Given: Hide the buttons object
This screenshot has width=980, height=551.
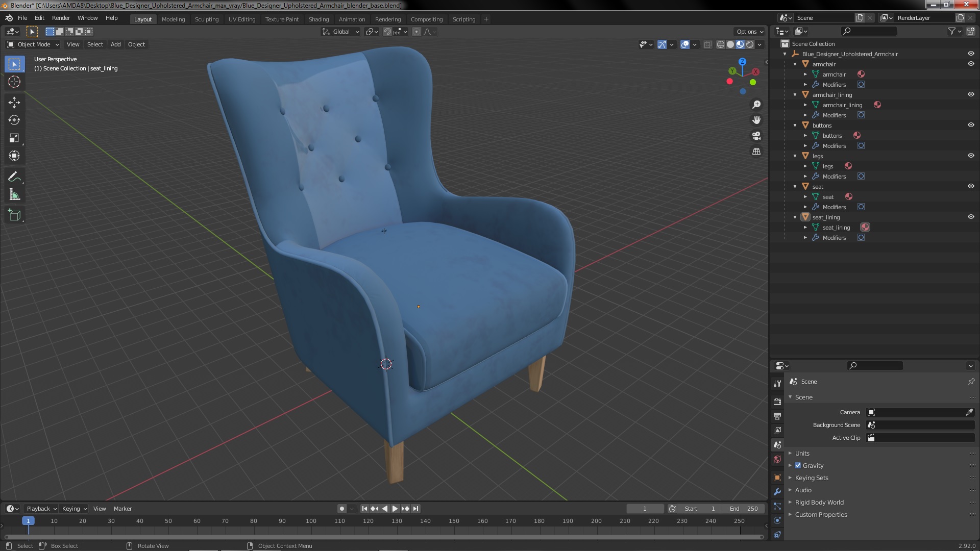Looking at the screenshot, I should click(x=971, y=125).
